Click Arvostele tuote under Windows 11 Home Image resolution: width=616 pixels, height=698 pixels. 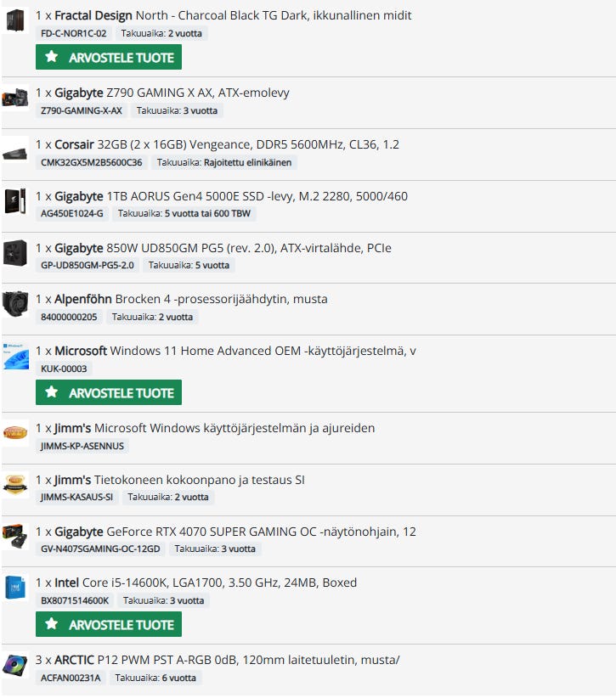[x=109, y=392]
